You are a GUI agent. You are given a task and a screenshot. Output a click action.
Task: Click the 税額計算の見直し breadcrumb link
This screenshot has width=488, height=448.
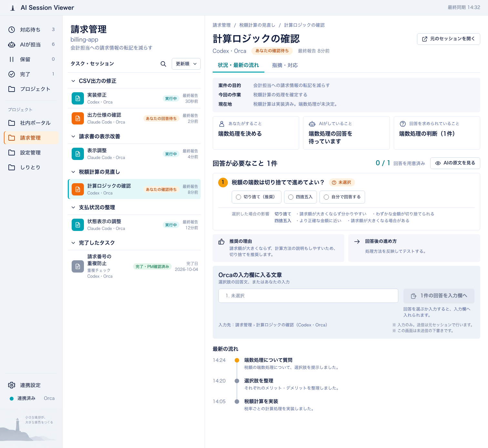[257, 25]
